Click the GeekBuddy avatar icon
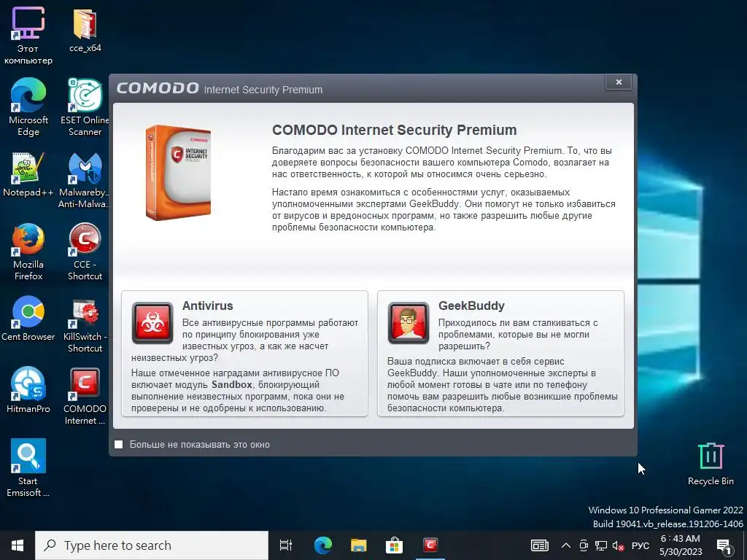This screenshot has width=747, height=560. click(x=409, y=323)
